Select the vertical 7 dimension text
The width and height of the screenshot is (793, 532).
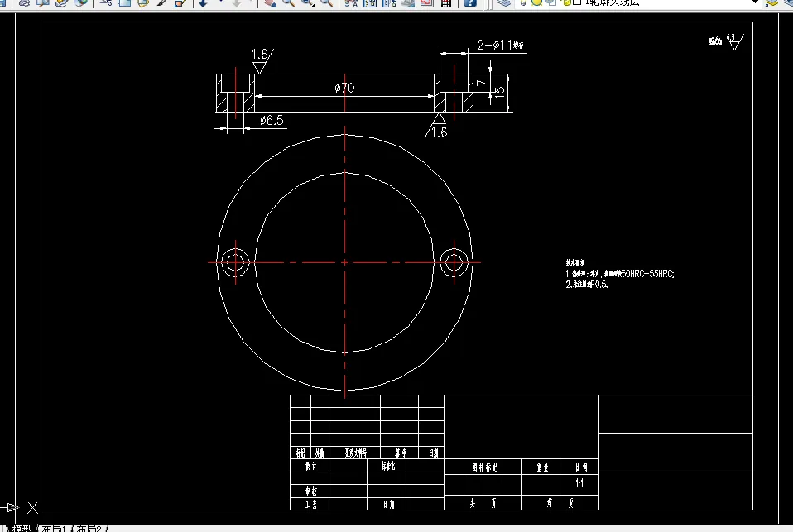[482, 83]
